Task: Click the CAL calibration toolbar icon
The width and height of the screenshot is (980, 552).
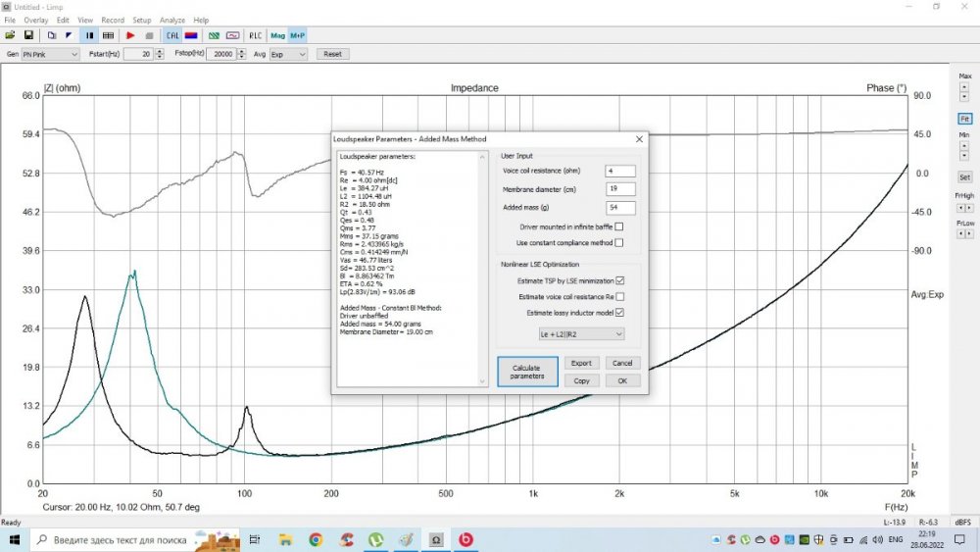Action: (x=171, y=35)
